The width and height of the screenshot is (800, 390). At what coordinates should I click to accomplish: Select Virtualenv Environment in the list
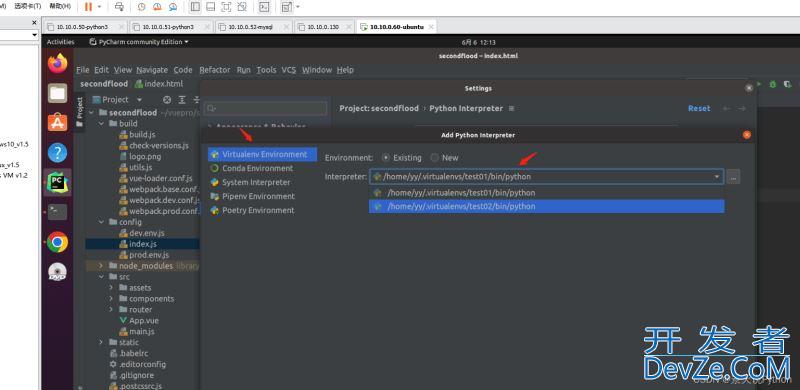262,154
